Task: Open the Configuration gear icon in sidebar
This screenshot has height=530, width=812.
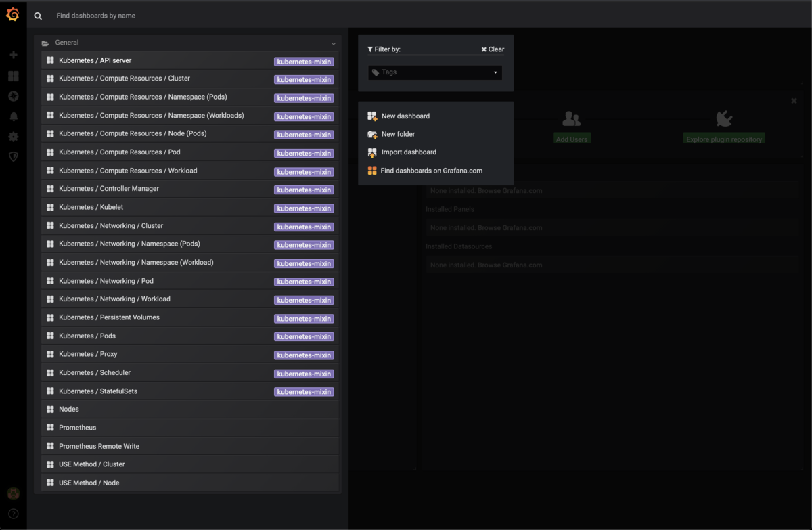Action: coord(13,137)
